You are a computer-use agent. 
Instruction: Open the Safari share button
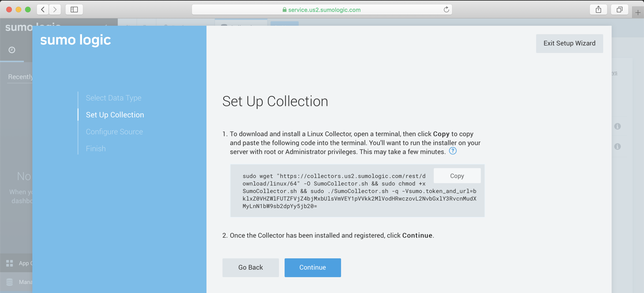[598, 9]
